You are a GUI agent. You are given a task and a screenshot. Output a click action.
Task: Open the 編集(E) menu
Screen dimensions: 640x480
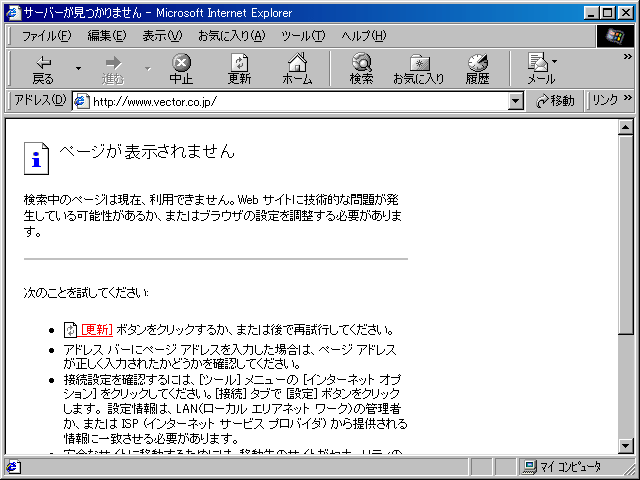point(107,36)
